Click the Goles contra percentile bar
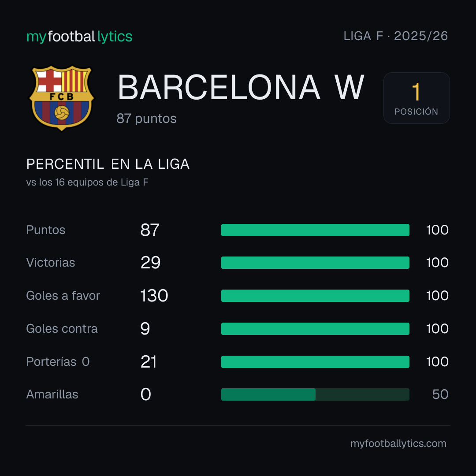This screenshot has width=476, height=476. (315, 329)
